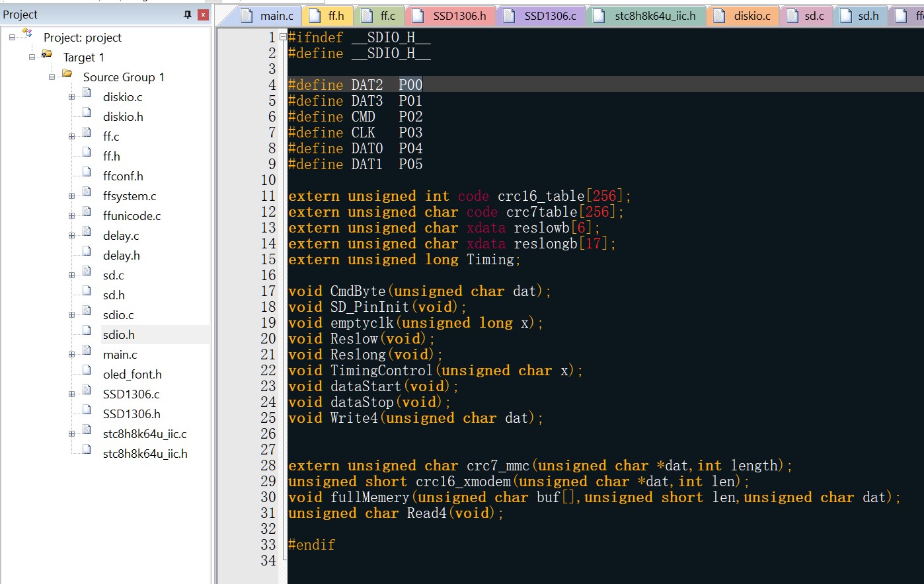Collapse the Project: project tree root
The image size is (924, 584).
[x=12, y=38]
